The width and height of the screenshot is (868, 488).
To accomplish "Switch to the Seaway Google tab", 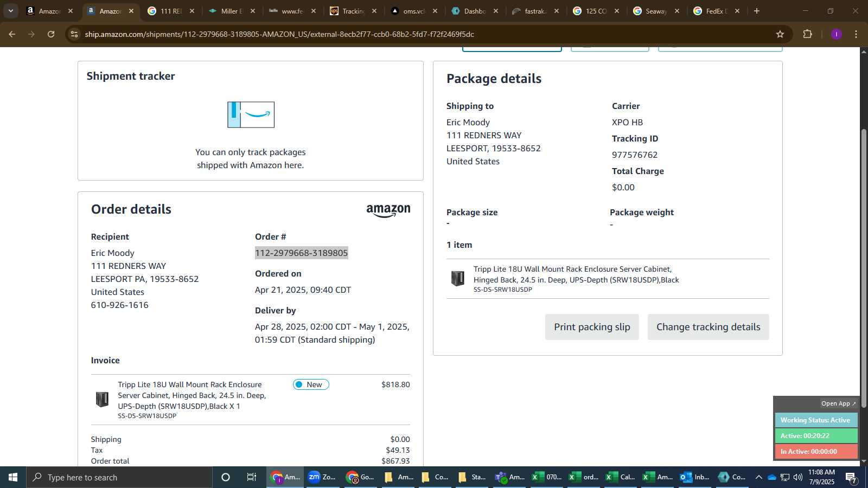I will click(x=655, y=11).
